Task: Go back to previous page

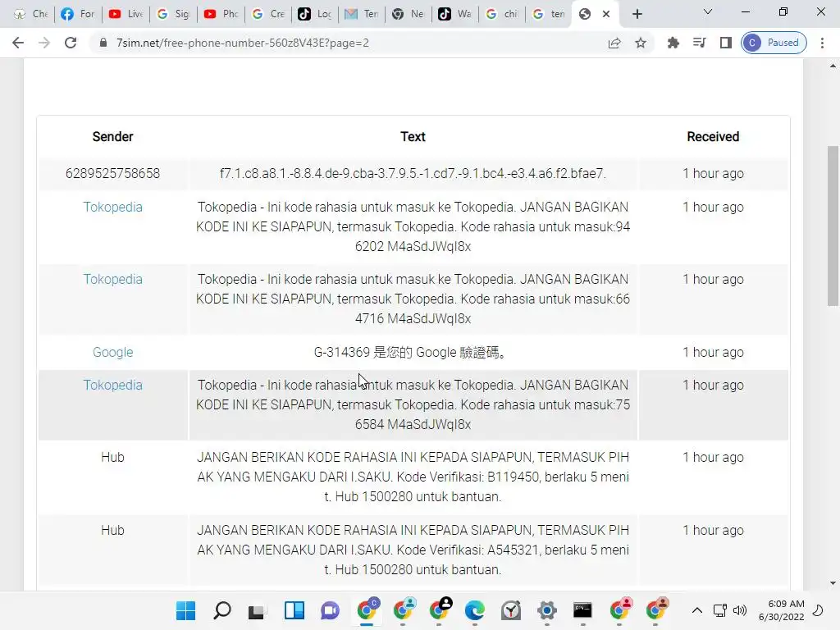Action: point(18,43)
